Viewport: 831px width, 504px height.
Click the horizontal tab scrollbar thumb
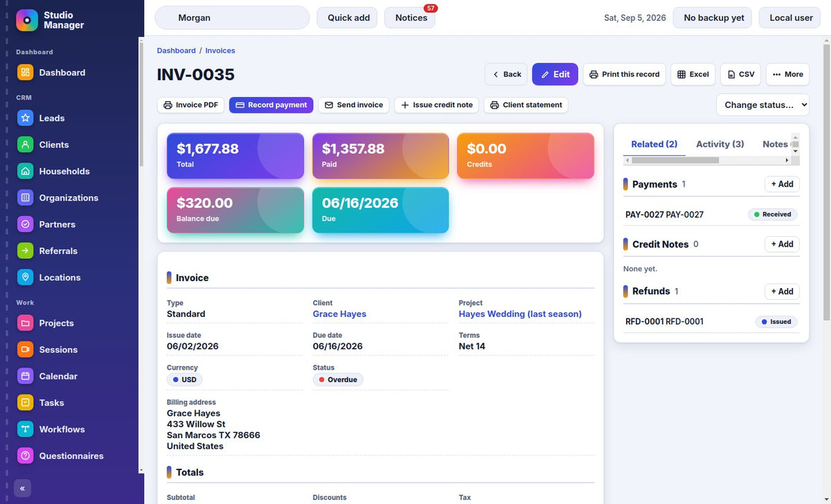tap(675, 160)
